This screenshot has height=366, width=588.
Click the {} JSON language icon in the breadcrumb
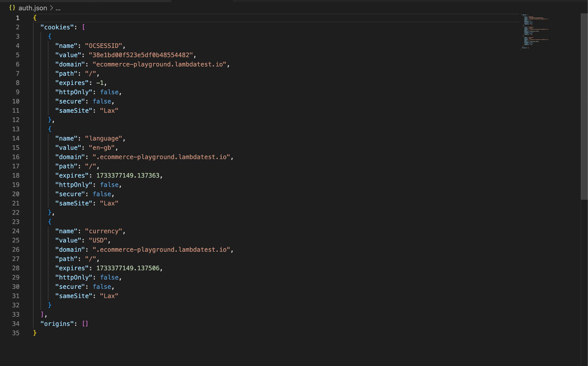pos(11,8)
